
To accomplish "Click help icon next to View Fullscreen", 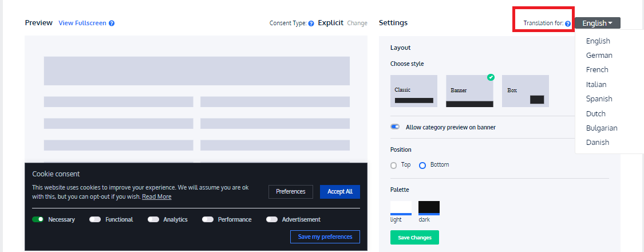I will 111,23.
